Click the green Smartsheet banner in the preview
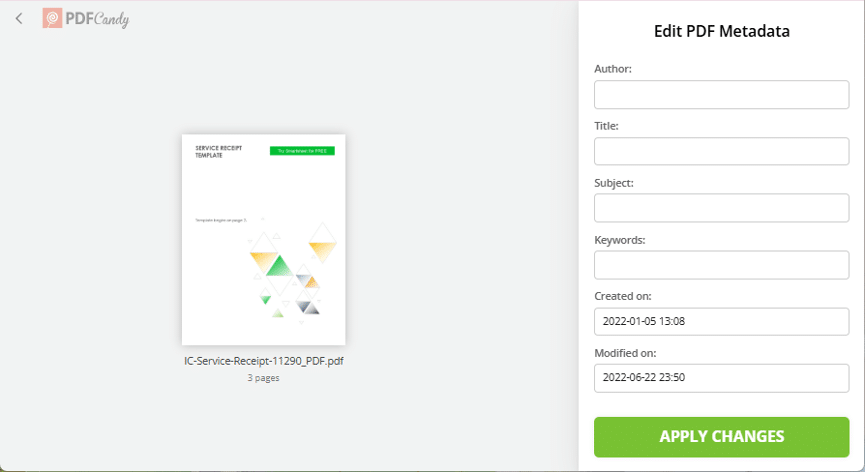The height and width of the screenshot is (472, 866). pyautogui.click(x=302, y=151)
